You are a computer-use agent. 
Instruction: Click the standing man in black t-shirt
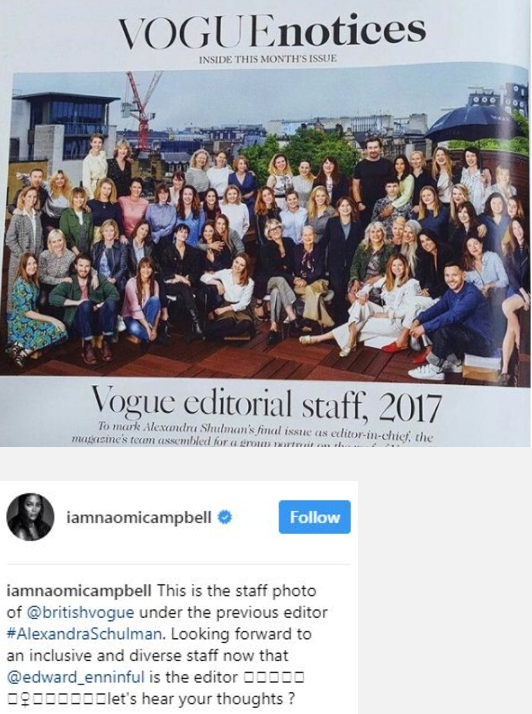click(x=373, y=178)
